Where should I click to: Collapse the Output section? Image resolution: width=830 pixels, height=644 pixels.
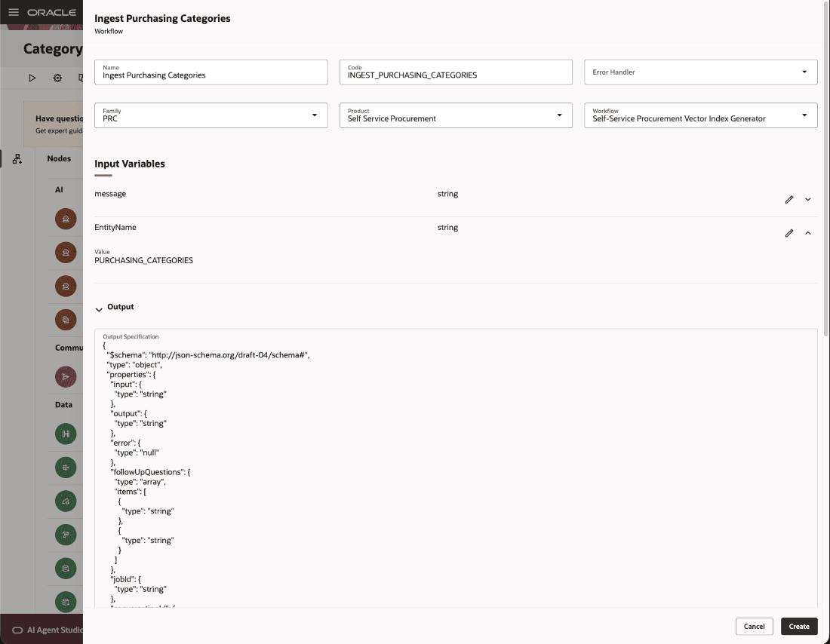[x=99, y=308]
